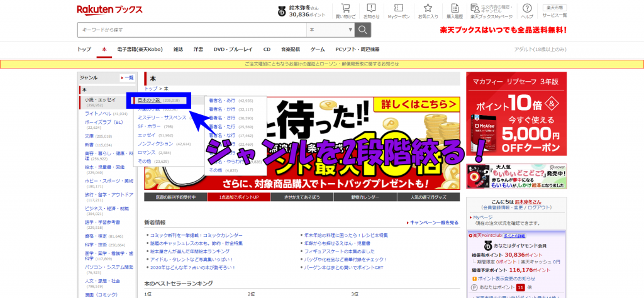Click the yellow delivery delay notice bar

pos(321,64)
